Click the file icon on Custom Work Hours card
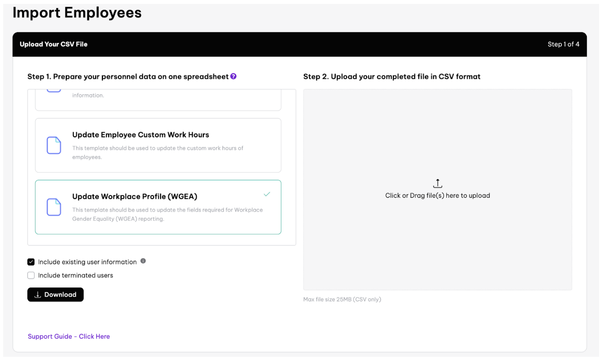The height and width of the screenshot is (364, 605). 54,145
